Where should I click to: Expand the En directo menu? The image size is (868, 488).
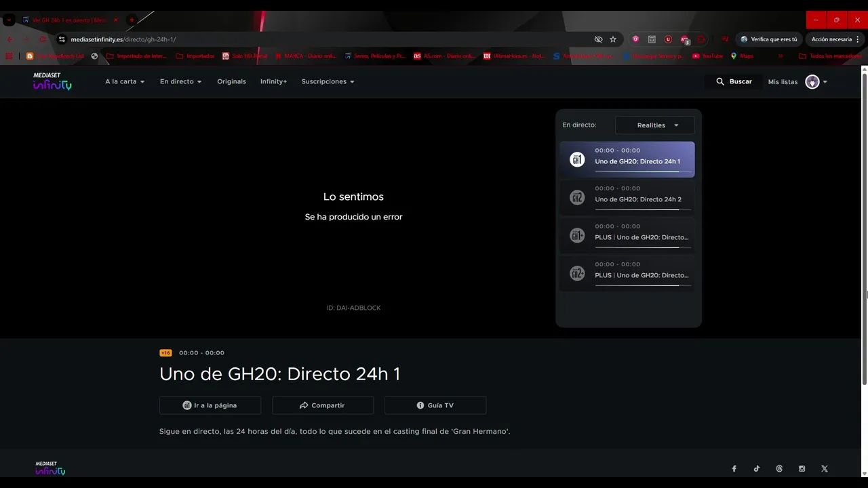[x=181, y=81]
